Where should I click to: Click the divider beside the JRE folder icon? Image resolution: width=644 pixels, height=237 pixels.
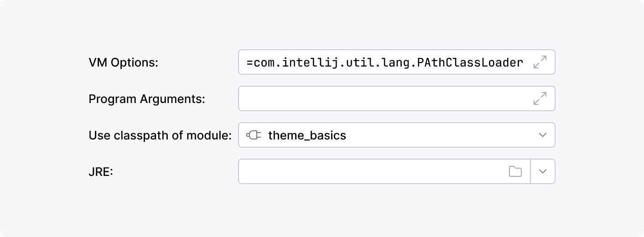tap(530, 171)
